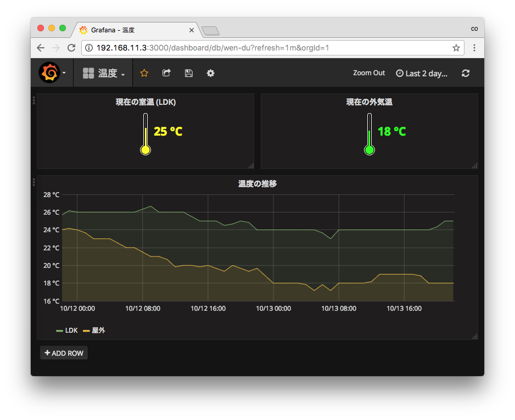The width and height of the screenshot is (515, 420).
Task: Open the Last 2 days time picker
Action: click(422, 73)
